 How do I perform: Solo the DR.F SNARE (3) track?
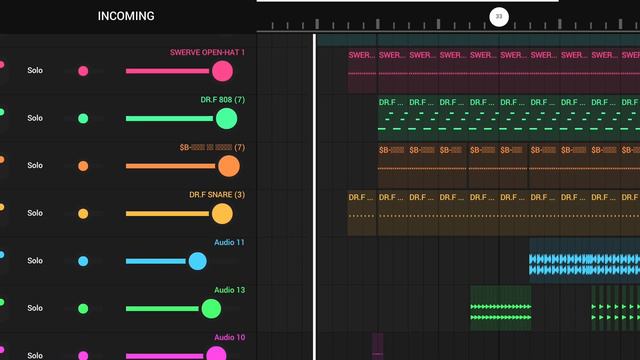click(35, 213)
